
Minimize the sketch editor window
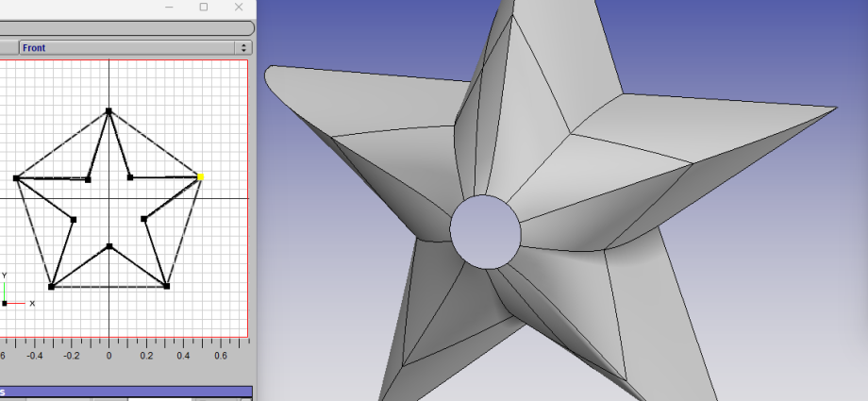(170, 8)
